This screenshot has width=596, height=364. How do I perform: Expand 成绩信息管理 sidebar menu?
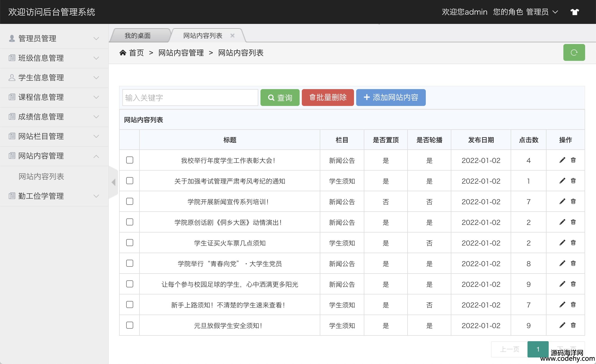pos(54,117)
